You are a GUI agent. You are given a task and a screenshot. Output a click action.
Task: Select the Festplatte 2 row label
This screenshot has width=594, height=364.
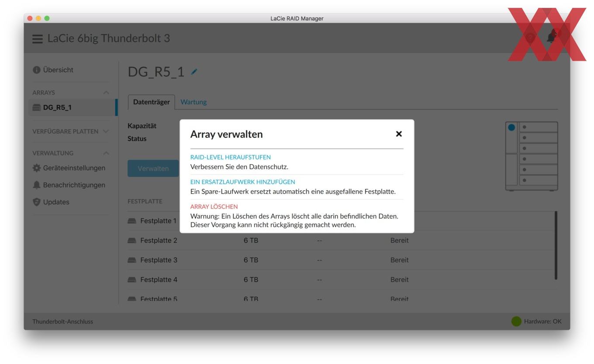(159, 240)
